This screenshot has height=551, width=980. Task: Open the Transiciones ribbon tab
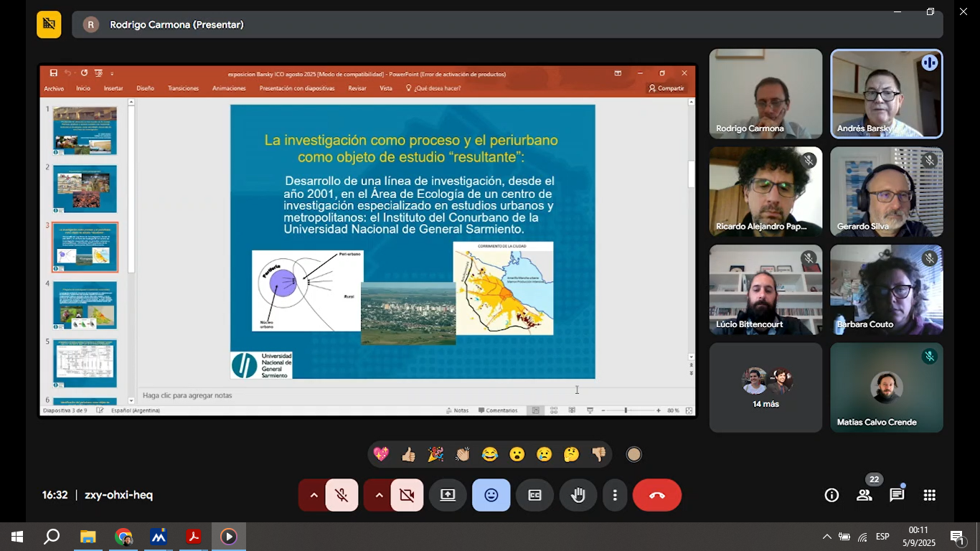click(x=183, y=88)
